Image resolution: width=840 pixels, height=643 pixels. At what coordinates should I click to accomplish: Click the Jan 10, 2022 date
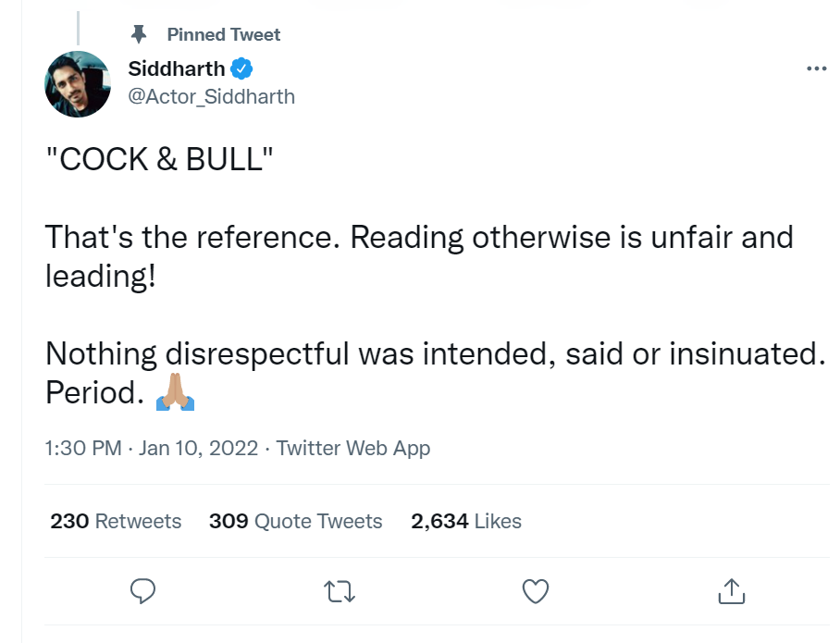tap(198, 448)
